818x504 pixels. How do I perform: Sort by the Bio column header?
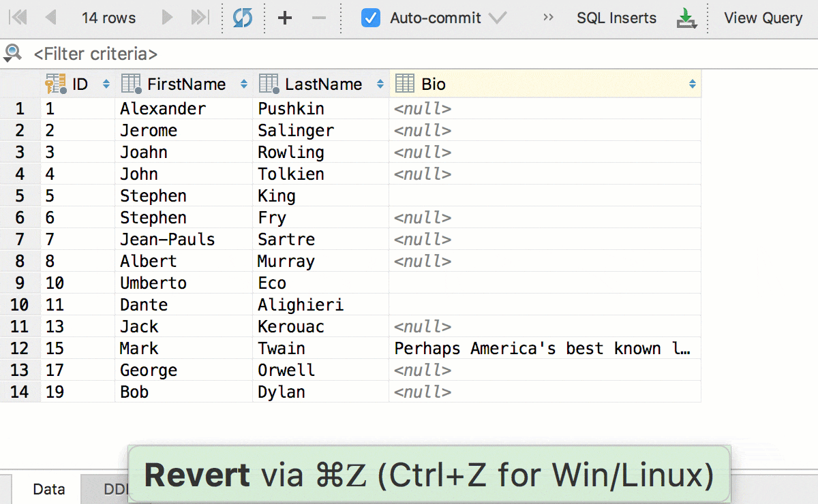point(545,84)
